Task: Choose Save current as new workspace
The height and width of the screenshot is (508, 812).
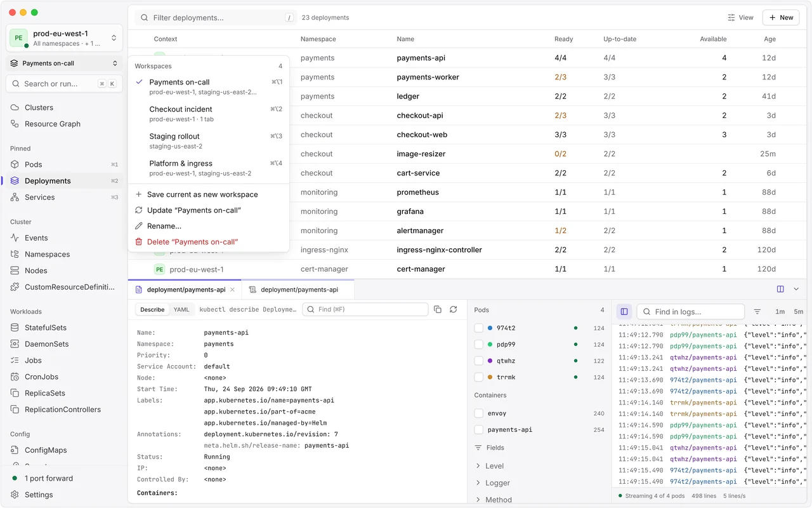Action: pos(209,194)
